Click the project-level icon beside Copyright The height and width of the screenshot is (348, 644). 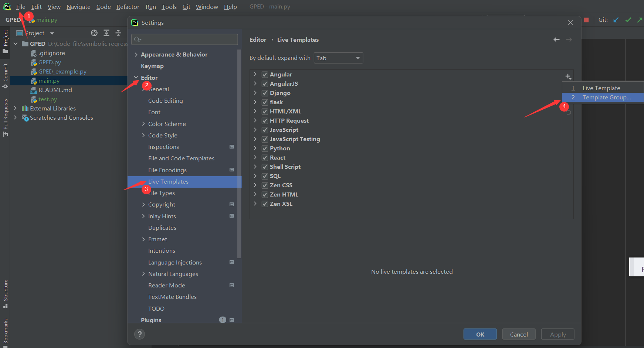tap(232, 204)
